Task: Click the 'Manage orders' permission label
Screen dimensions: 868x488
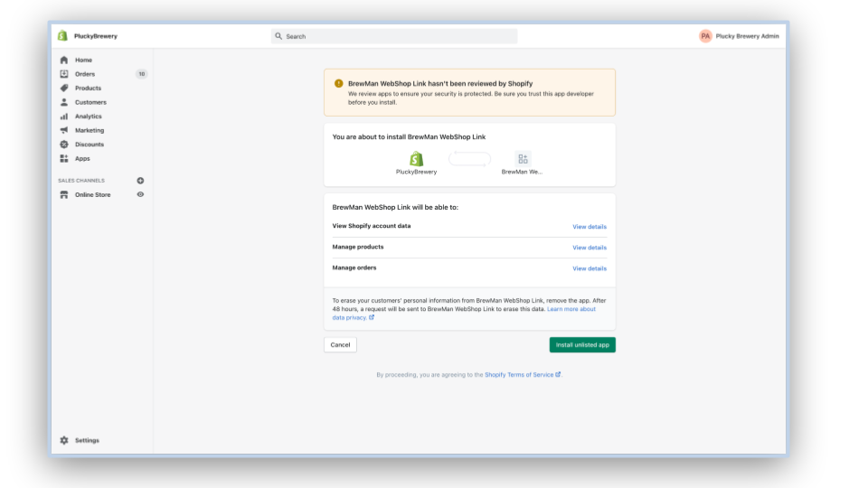Action: click(354, 267)
